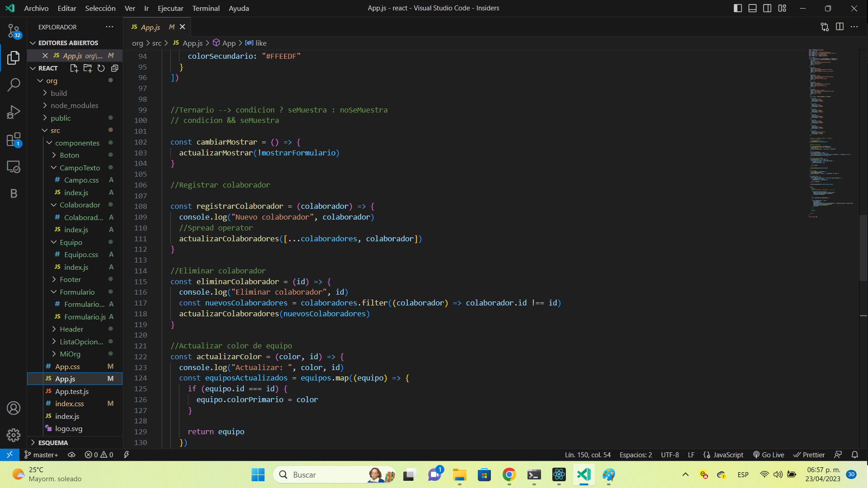
Task: Create new file in REACT folder
Action: pos(74,68)
